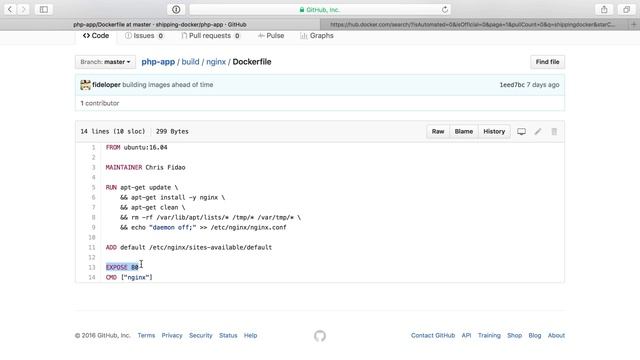
Task: Open the Safari share icon
Action: tap(604, 9)
